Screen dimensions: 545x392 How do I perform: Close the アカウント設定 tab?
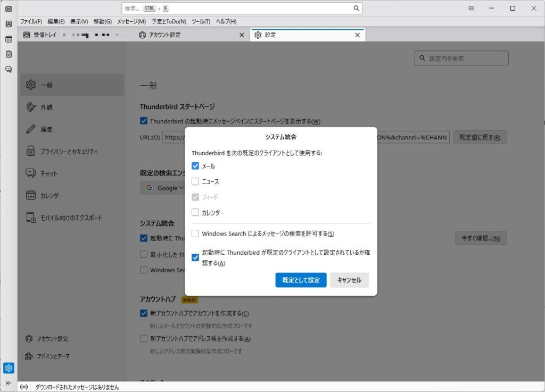pyautogui.click(x=242, y=35)
